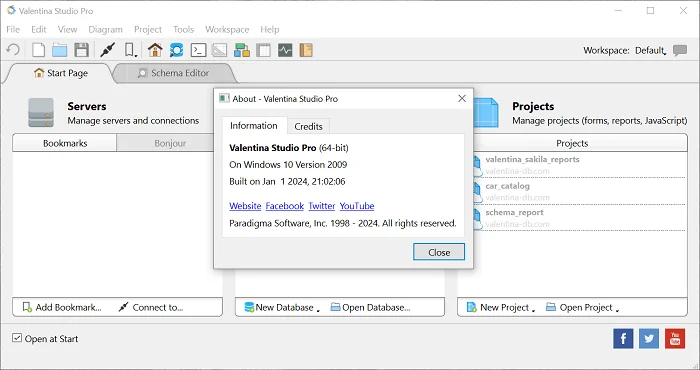Click the Add Bookmark... button

coord(62,308)
